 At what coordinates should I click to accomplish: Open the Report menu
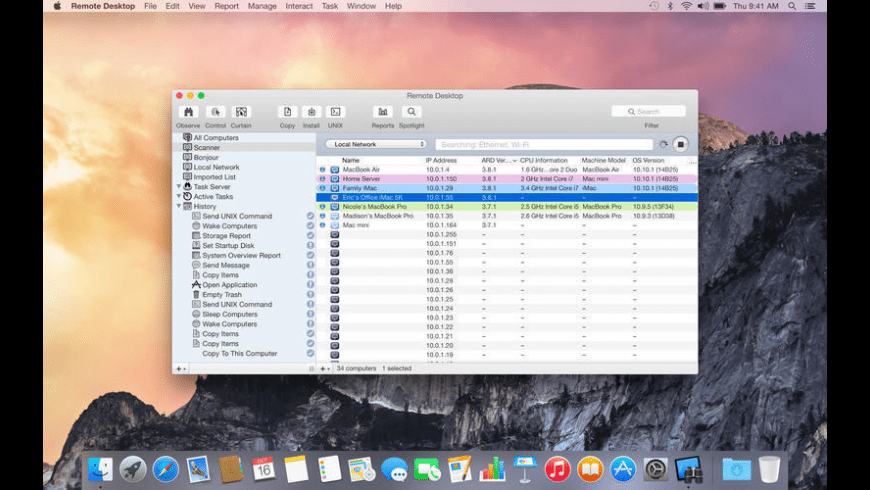tap(226, 6)
